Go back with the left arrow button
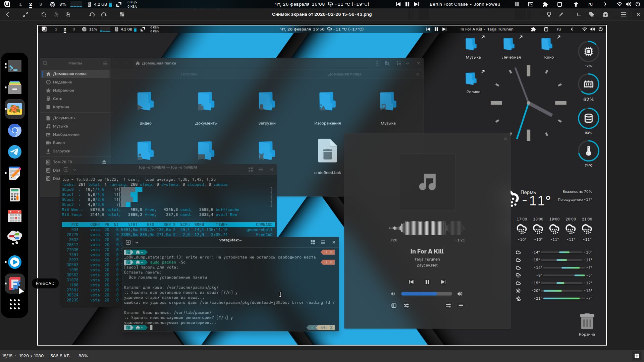 [8, 14]
